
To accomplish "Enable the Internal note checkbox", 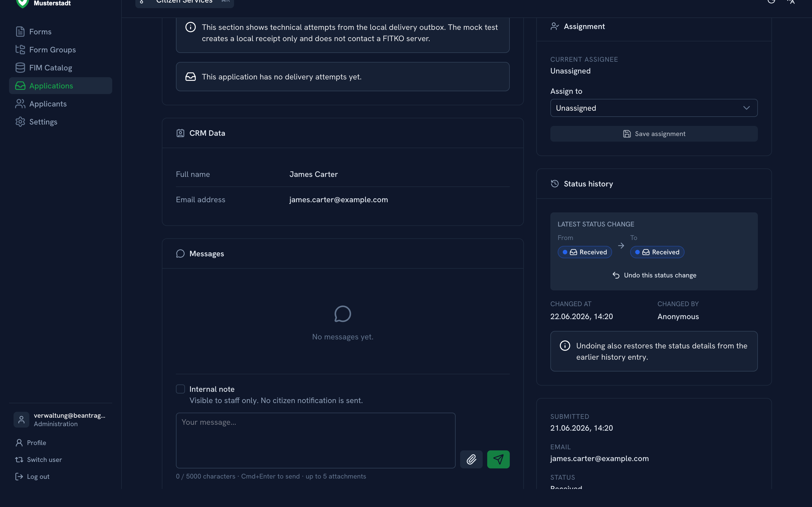I will (180, 389).
